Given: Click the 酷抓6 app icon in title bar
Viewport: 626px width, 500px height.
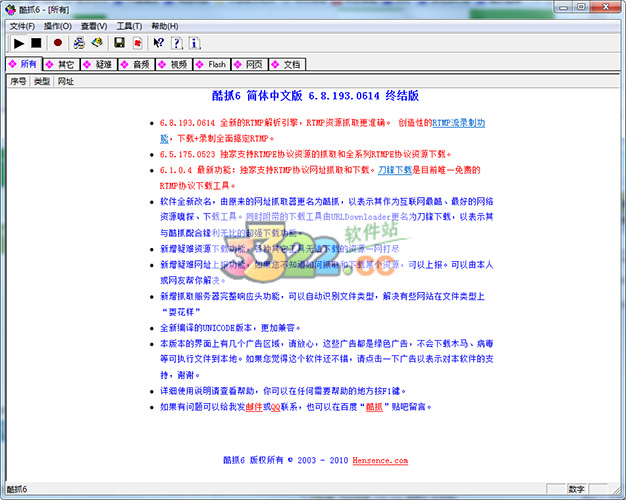Looking at the screenshot, I should [x=10, y=10].
